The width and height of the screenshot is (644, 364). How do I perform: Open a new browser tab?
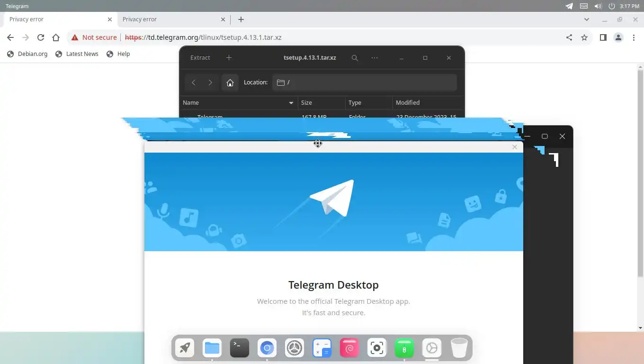coord(241,19)
